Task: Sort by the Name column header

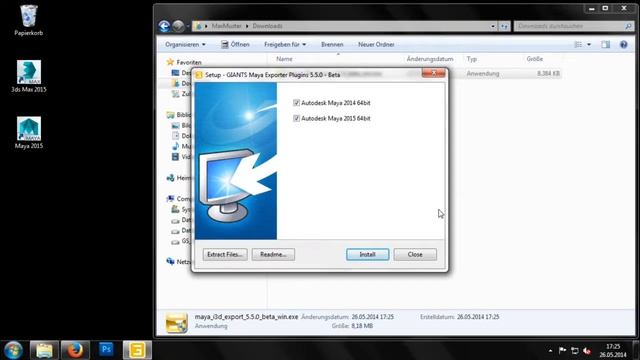Action: (284, 59)
